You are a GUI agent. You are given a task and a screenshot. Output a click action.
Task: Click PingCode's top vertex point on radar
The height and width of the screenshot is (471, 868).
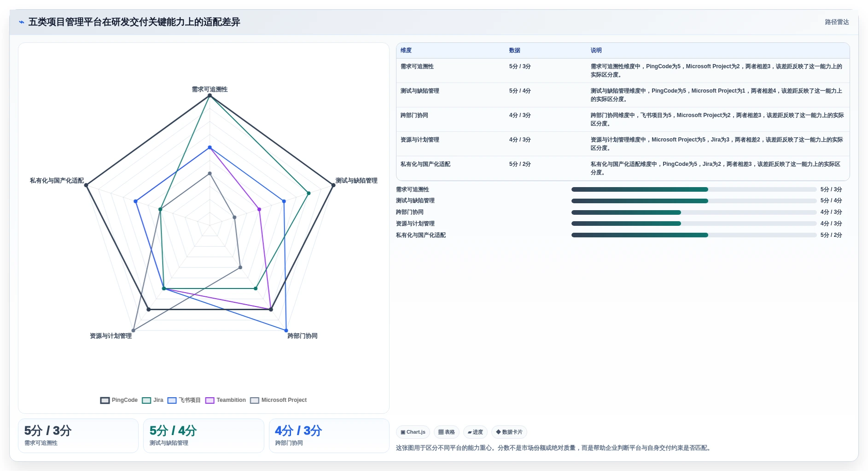210,95
